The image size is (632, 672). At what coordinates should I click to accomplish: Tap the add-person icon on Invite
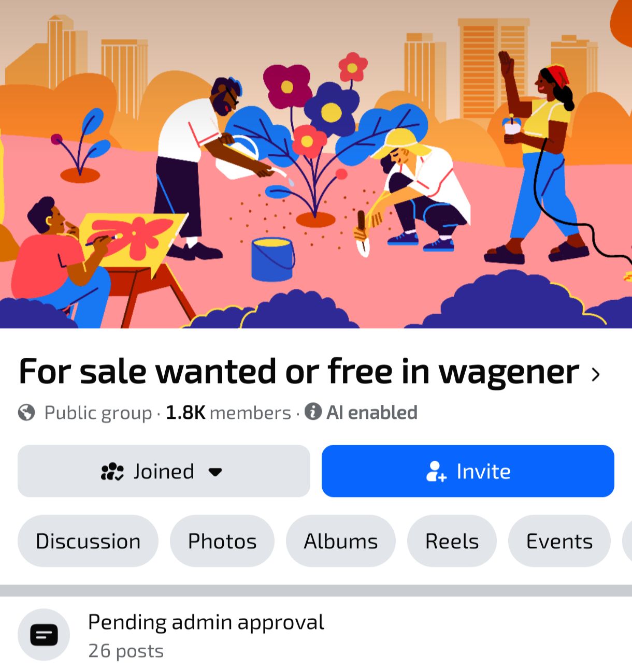(436, 472)
